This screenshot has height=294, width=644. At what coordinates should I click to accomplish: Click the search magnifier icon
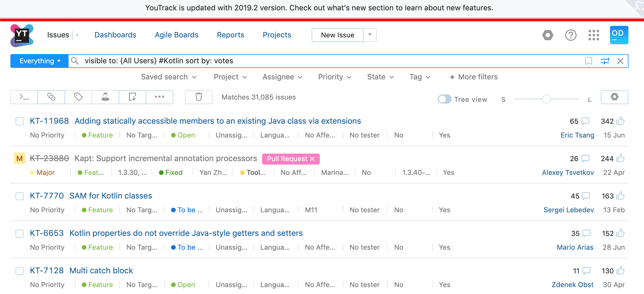75,61
